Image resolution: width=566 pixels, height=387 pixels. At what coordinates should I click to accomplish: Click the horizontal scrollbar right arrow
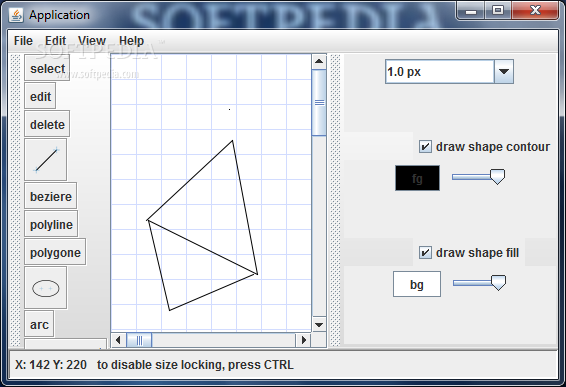click(x=304, y=340)
